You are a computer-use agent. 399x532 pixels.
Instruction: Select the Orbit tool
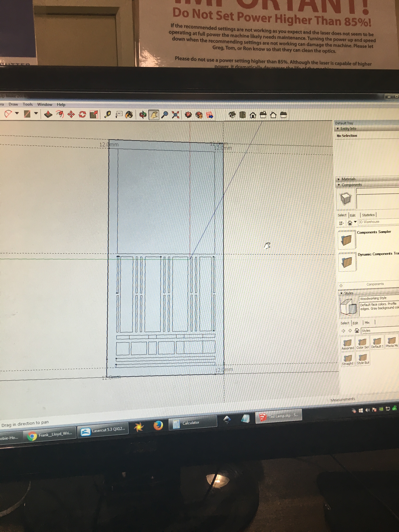[x=143, y=115]
